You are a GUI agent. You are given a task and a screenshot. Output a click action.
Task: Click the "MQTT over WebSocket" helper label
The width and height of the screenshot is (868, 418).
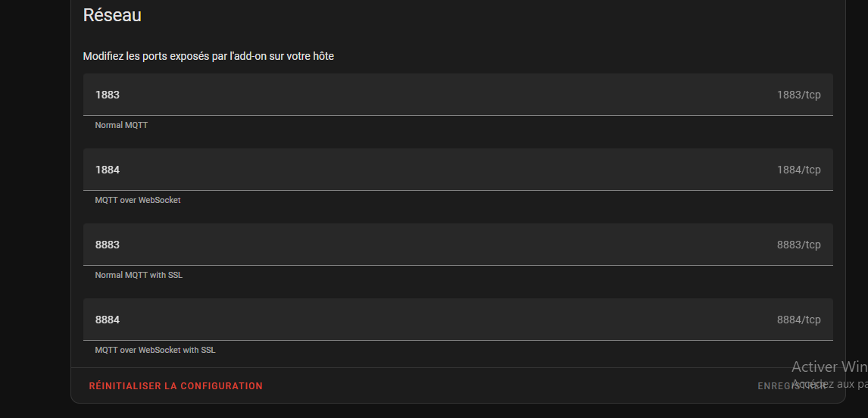tap(138, 200)
